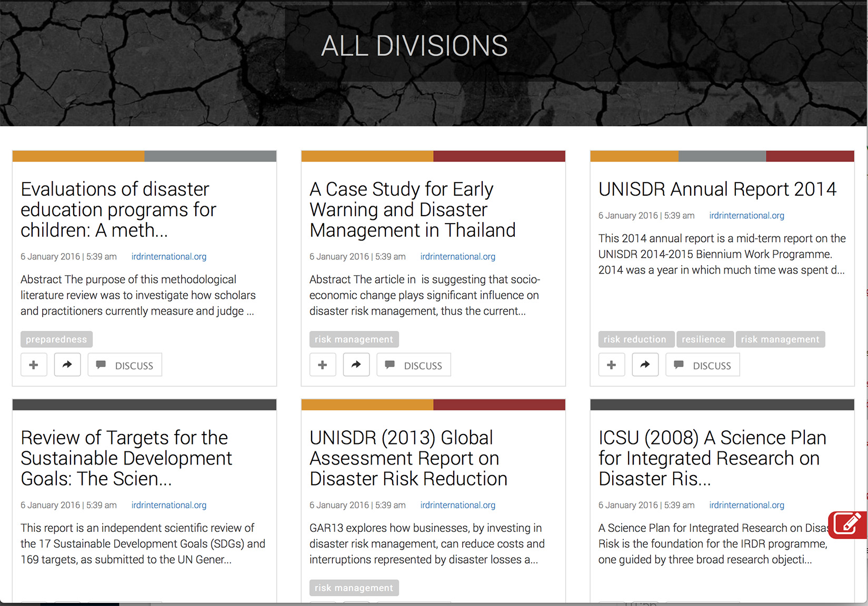868x606 pixels.
Task: Click plus icon on UNISDR Annual Report 2014
Action: (x=612, y=365)
